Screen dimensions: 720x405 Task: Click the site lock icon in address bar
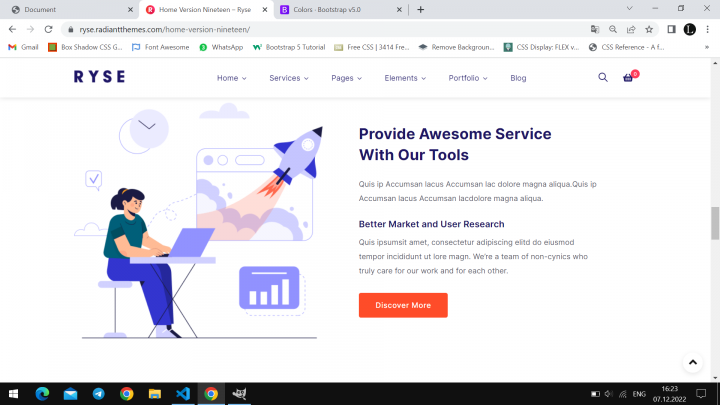click(71, 29)
